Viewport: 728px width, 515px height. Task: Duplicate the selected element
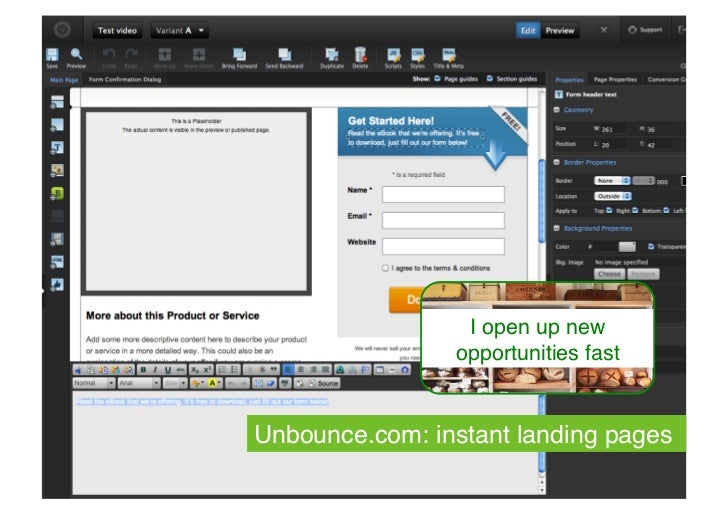tap(332, 55)
